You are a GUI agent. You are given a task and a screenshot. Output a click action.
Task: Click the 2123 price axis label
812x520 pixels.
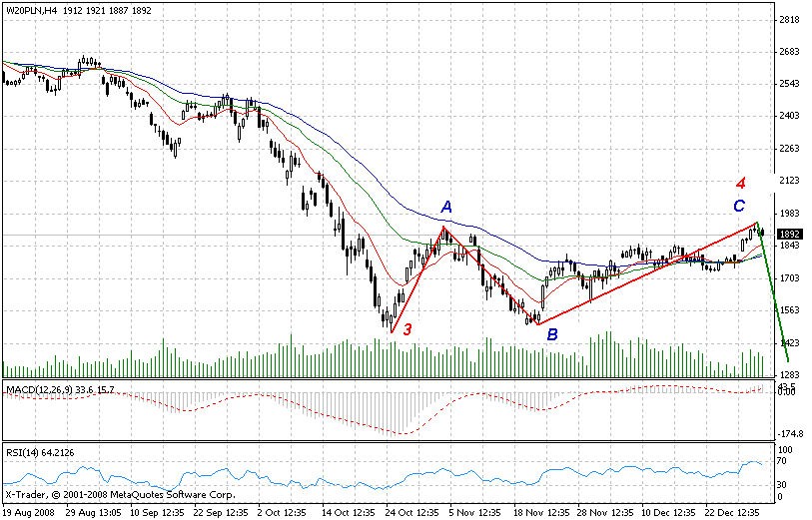(790, 181)
